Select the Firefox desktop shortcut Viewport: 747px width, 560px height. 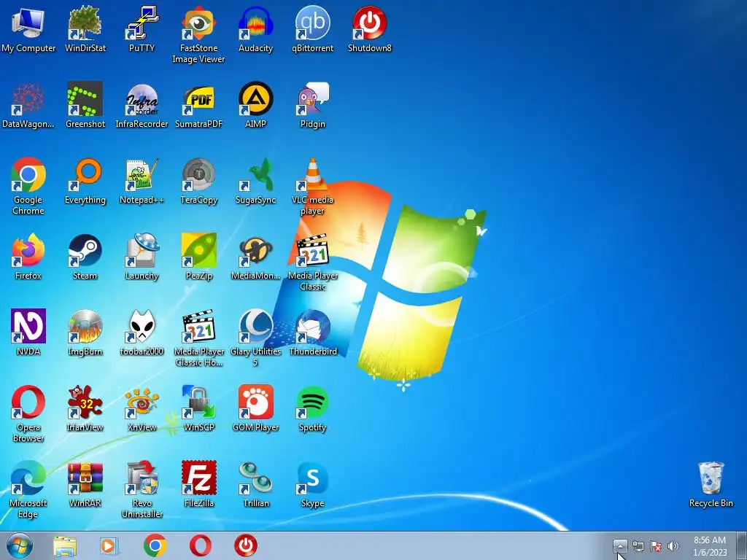pos(28,257)
